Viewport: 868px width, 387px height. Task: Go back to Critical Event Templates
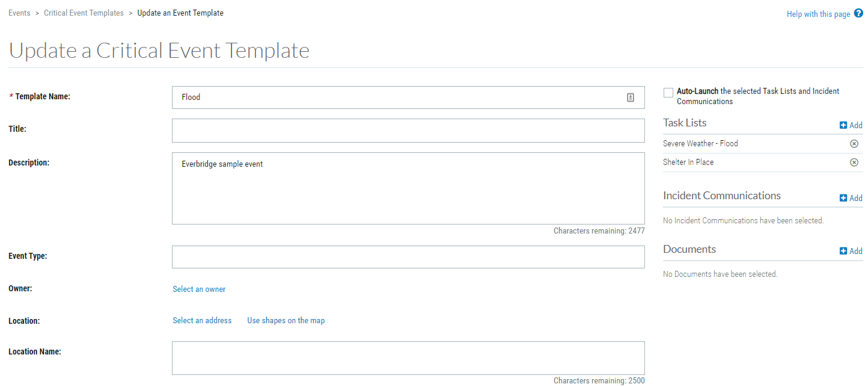84,12
